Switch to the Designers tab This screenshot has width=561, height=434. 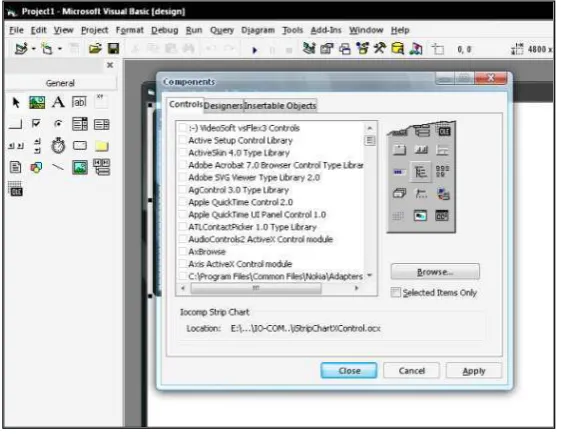223,106
